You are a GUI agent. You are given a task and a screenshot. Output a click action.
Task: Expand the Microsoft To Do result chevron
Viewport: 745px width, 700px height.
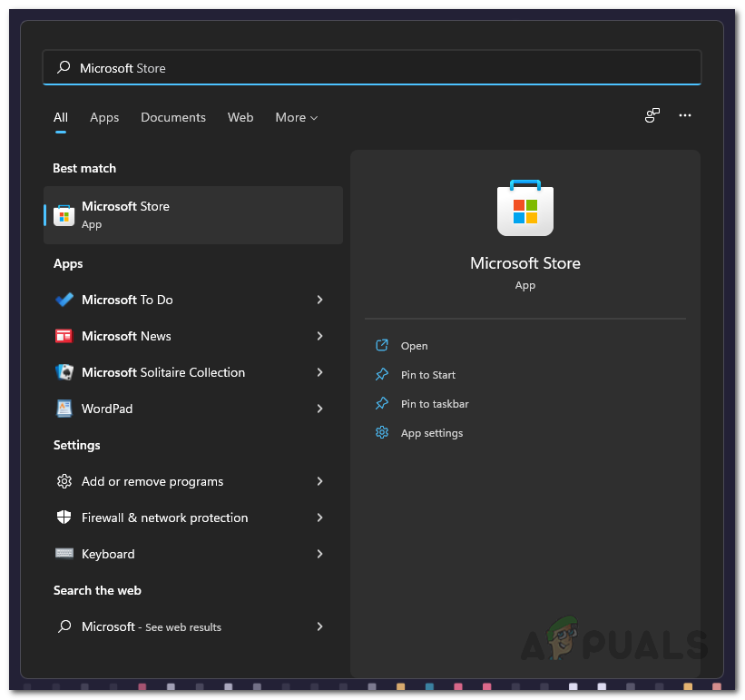(x=319, y=300)
